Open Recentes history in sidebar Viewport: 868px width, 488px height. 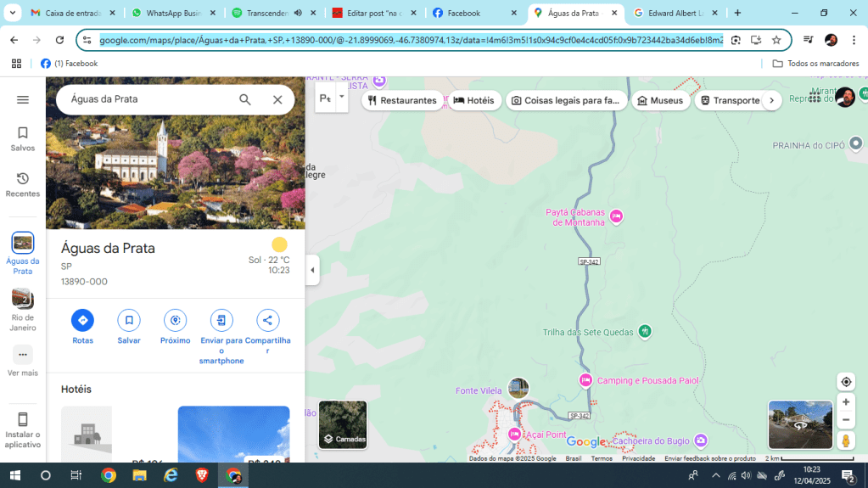(x=23, y=184)
